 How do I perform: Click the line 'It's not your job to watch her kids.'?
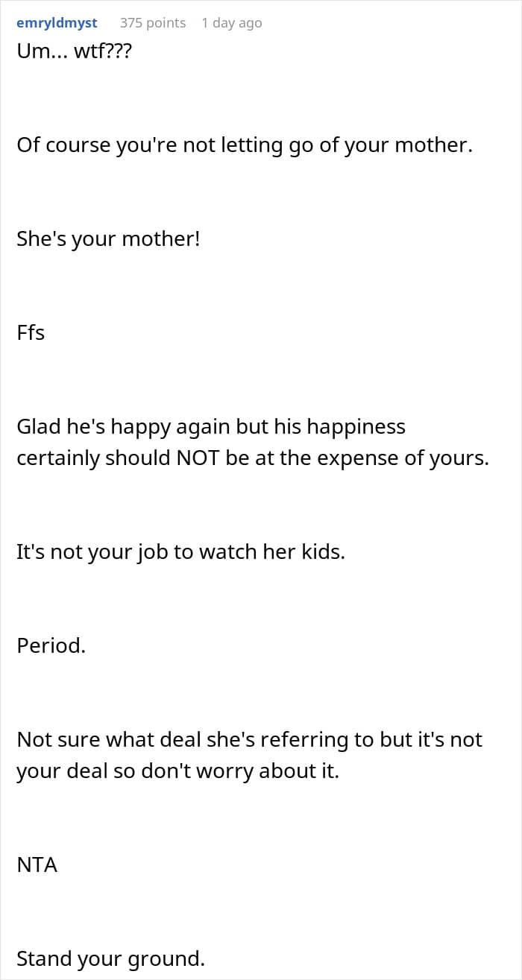[x=180, y=553]
